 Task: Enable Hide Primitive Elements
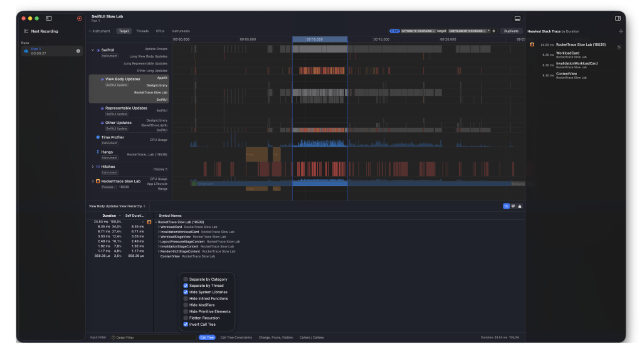coord(186,311)
